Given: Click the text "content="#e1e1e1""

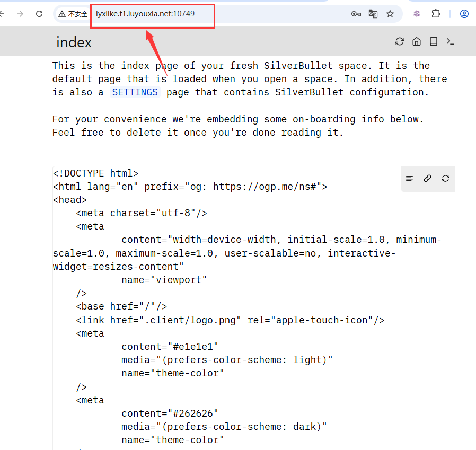Looking at the screenshot, I should point(170,347).
